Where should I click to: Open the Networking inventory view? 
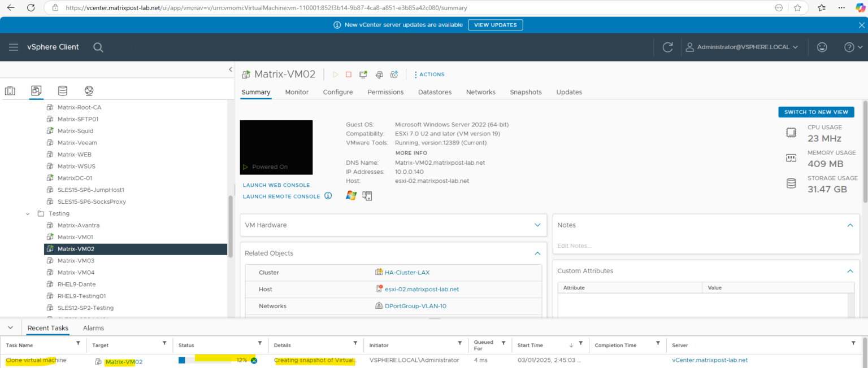click(88, 90)
